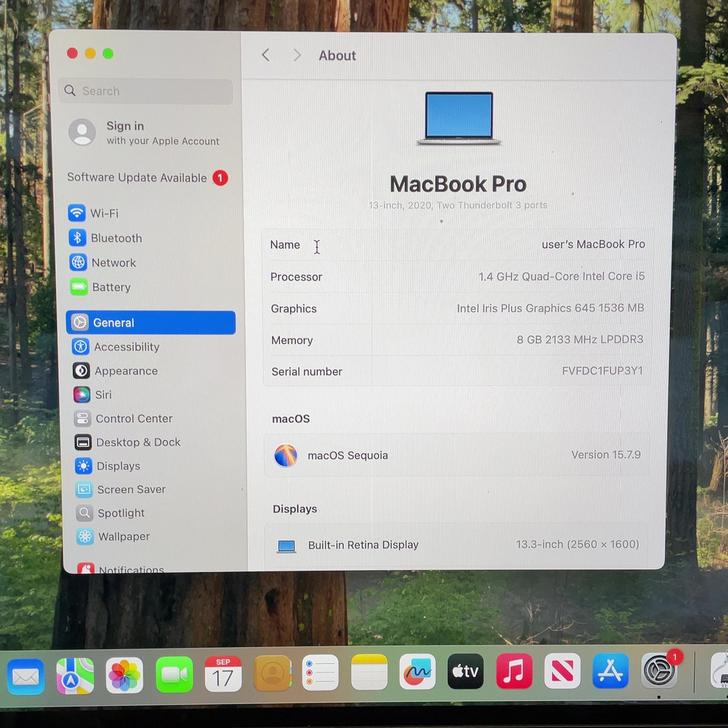
Task: Launch Contacts from the Dock
Action: [272, 673]
